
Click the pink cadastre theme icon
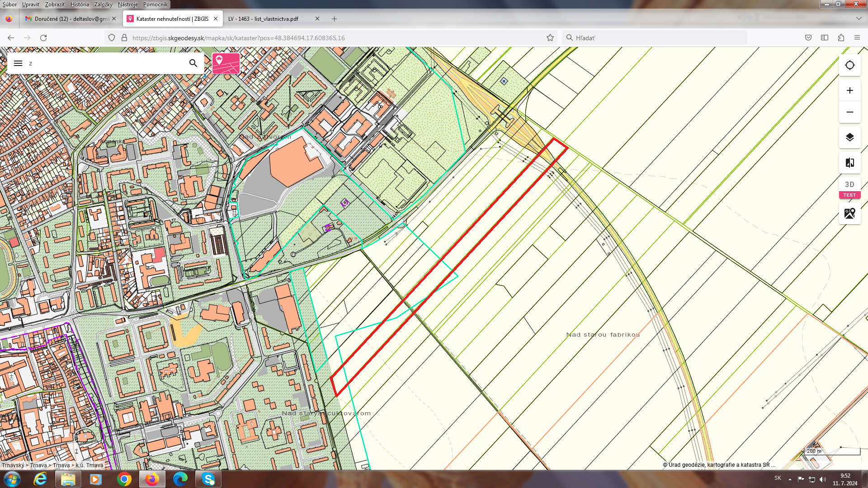(x=226, y=63)
